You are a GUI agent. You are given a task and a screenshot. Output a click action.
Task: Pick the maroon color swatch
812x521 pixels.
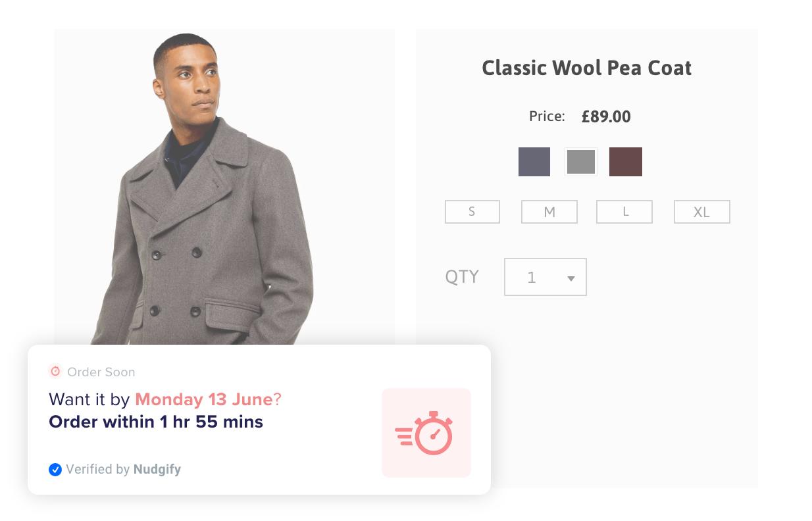(625, 162)
